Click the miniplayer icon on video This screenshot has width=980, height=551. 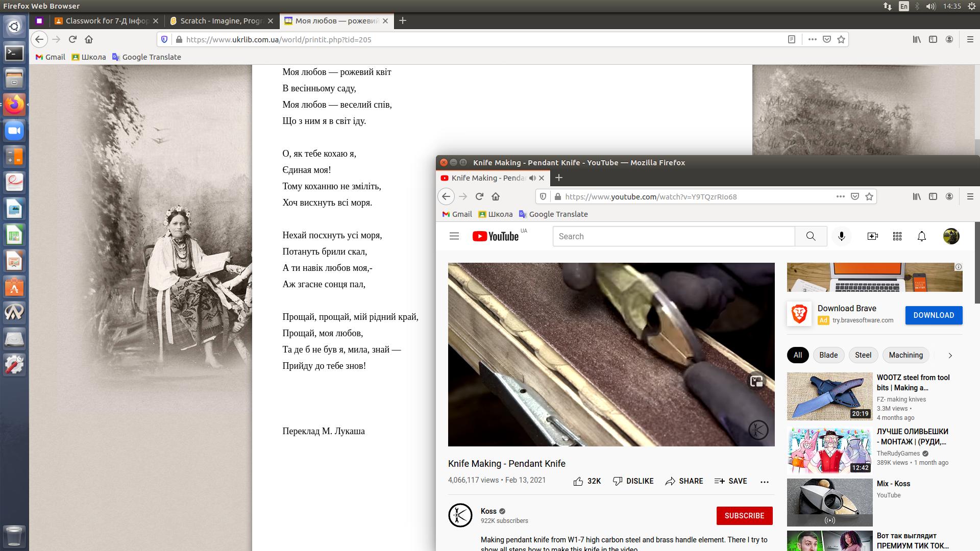756,381
